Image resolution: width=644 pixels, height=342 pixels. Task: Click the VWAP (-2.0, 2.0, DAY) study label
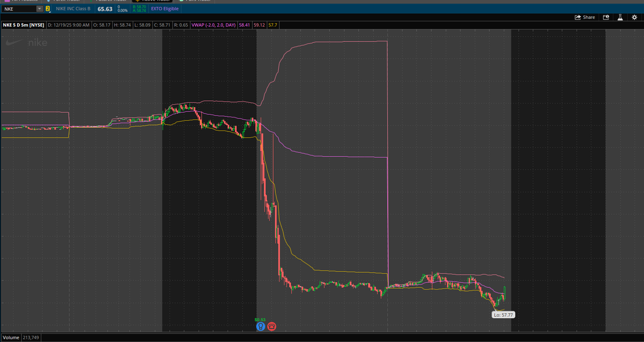pyautogui.click(x=214, y=25)
